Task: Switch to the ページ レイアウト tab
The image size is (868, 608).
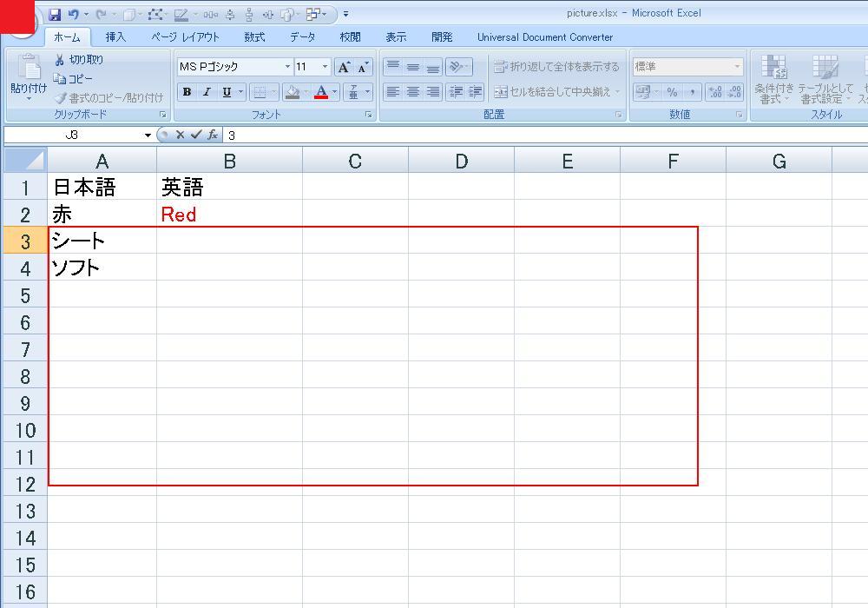Action: click(x=186, y=37)
